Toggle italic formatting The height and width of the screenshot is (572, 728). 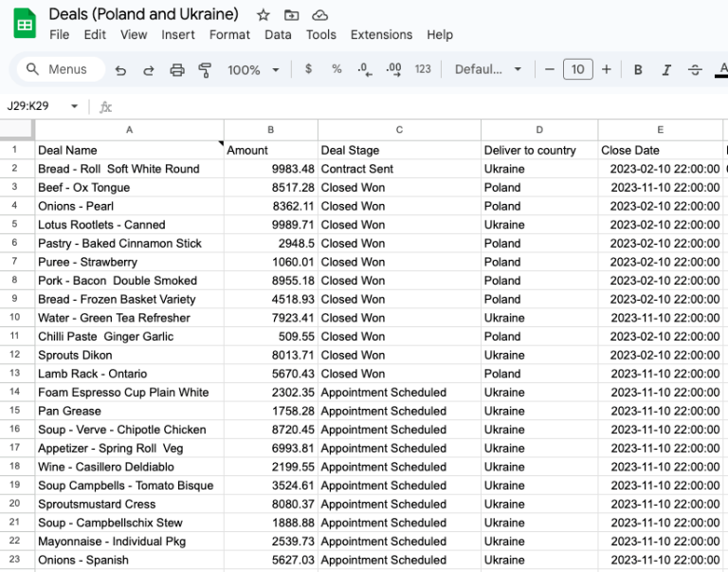click(x=666, y=69)
